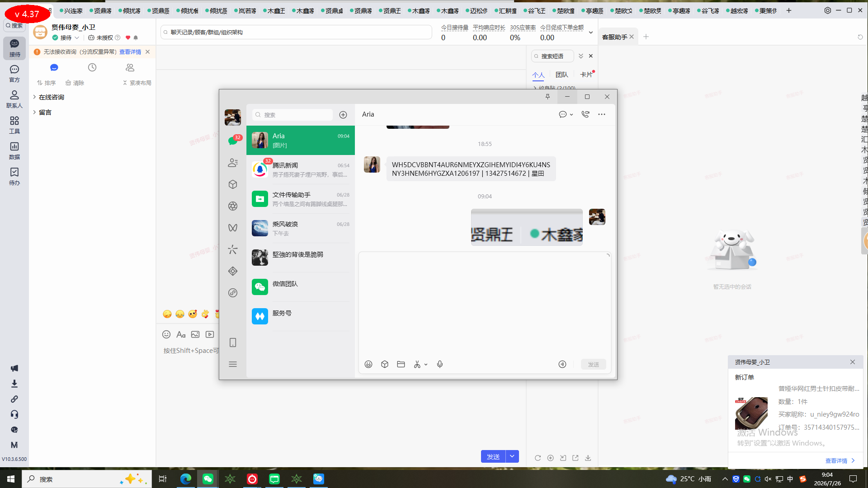Open 查看详情 link in the warning banner
Viewport: 868px width, 488px height.
130,52
